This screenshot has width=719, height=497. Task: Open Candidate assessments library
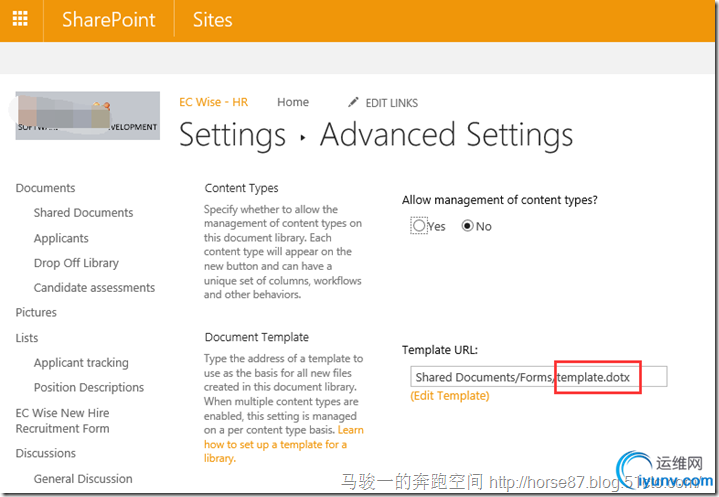[x=94, y=287]
